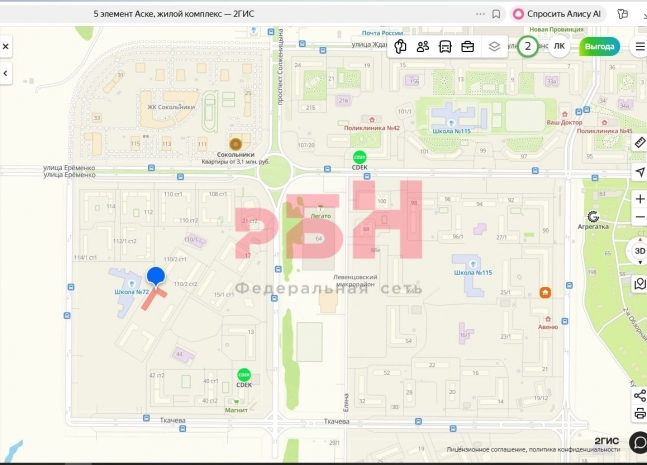The width and height of the screenshot is (647, 465).
Task: Collapse the side panel using the left chevron
Action: click(5, 73)
